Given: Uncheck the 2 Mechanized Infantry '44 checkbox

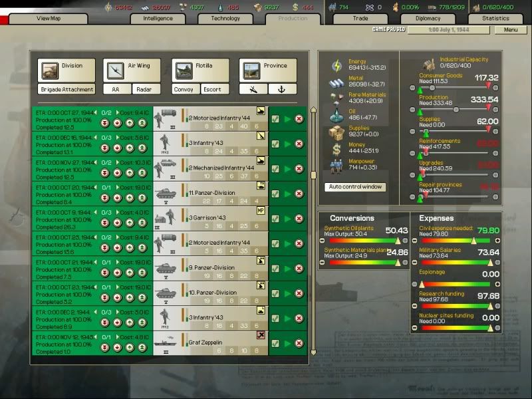Looking at the screenshot, I should [x=275, y=168].
